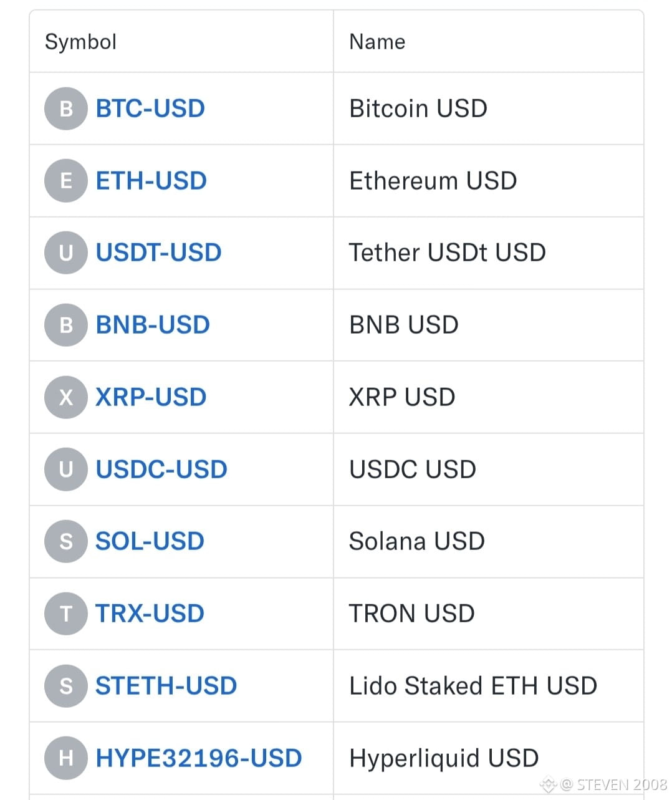This screenshot has height=800, width=672.
Task: Open the ETH-USD ticker link
Action: click(x=151, y=181)
